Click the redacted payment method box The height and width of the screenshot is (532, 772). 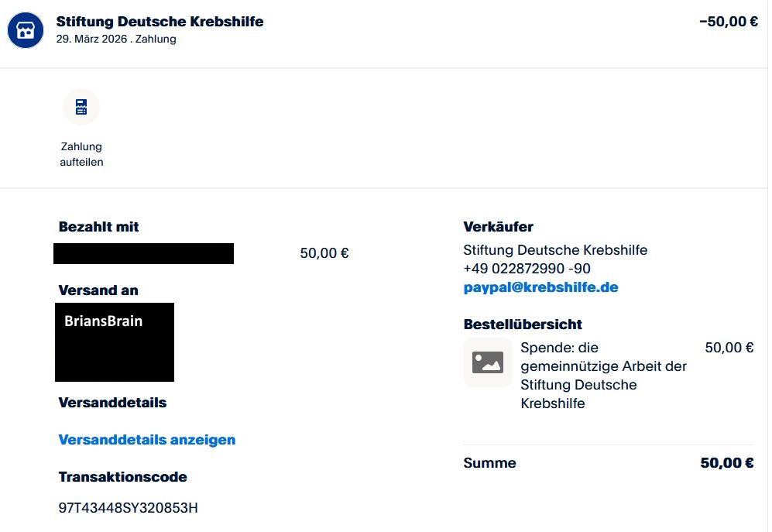(x=143, y=253)
